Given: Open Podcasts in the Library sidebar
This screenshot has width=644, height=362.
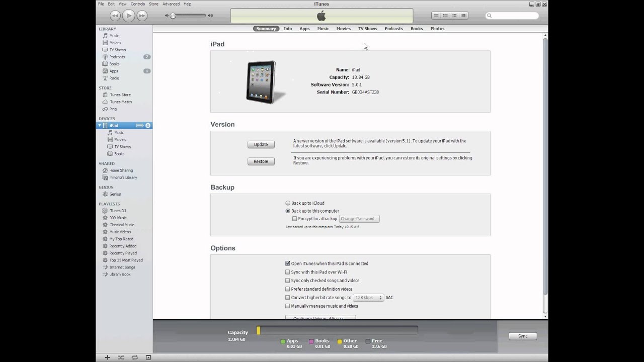Looking at the screenshot, I should point(117,57).
